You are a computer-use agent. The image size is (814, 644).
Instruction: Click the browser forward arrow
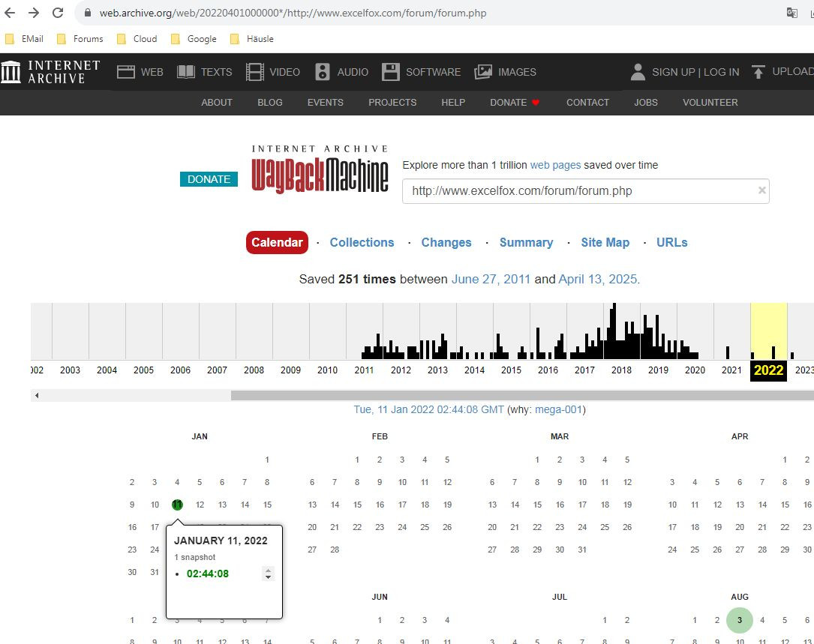tap(34, 13)
